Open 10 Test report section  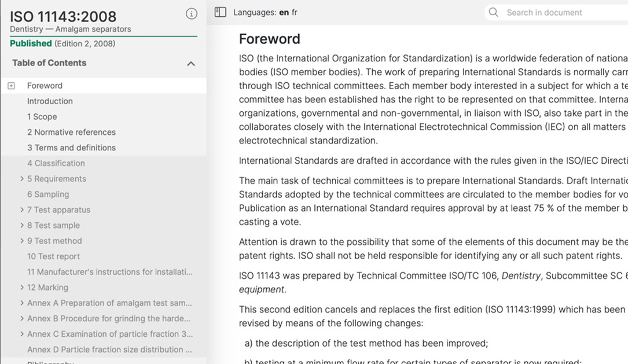pyautogui.click(x=53, y=256)
